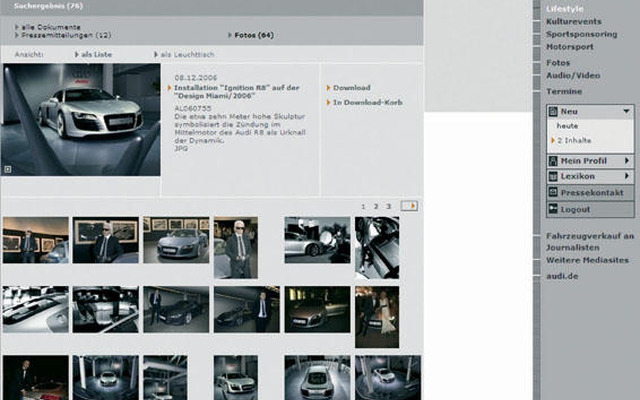Open the Kulturevents sidebar link
Screen dimensions: 640x400
click(x=573, y=22)
